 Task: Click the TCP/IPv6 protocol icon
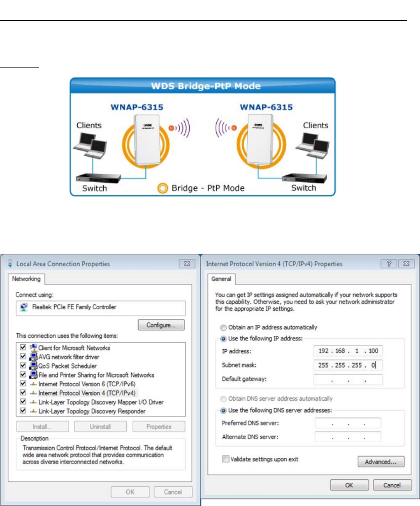click(x=33, y=384)
